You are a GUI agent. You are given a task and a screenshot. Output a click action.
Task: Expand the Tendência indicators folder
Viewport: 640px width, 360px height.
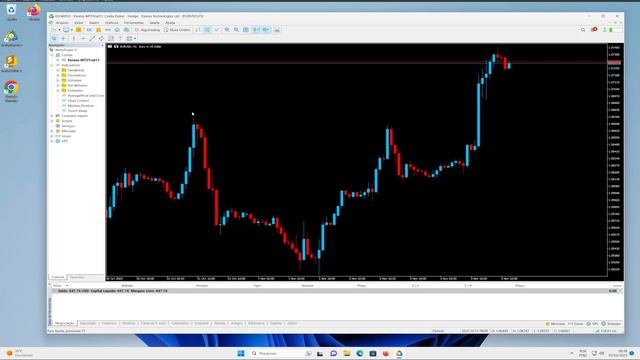58,70
